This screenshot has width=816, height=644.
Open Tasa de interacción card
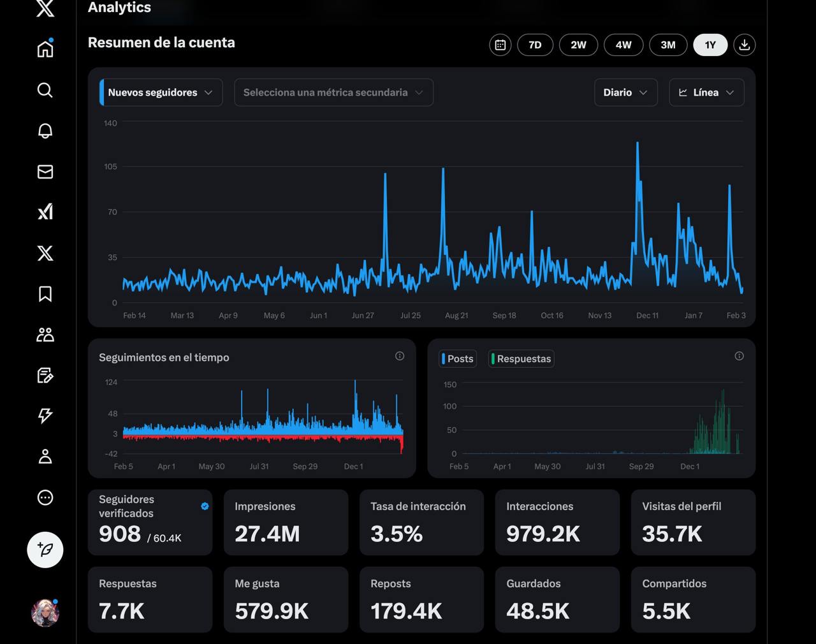click(422, 522)
